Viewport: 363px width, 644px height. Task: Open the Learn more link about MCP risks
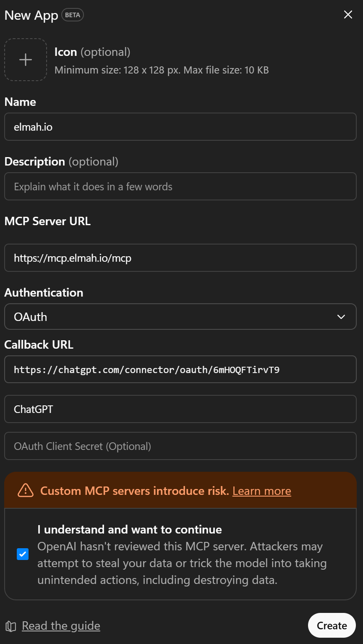pyautogui.click(x=261, y=491)
